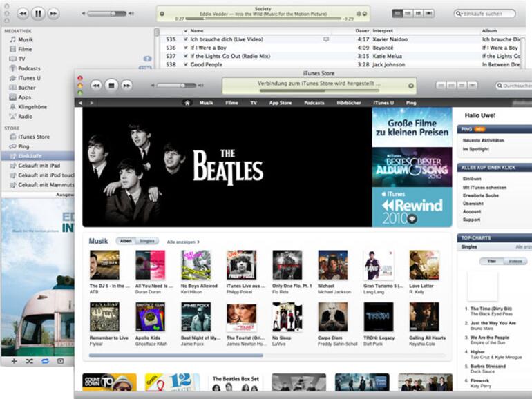Viewport: 532px width, 399px height.
Task: Open the Account link
Action: pos(472,211)
